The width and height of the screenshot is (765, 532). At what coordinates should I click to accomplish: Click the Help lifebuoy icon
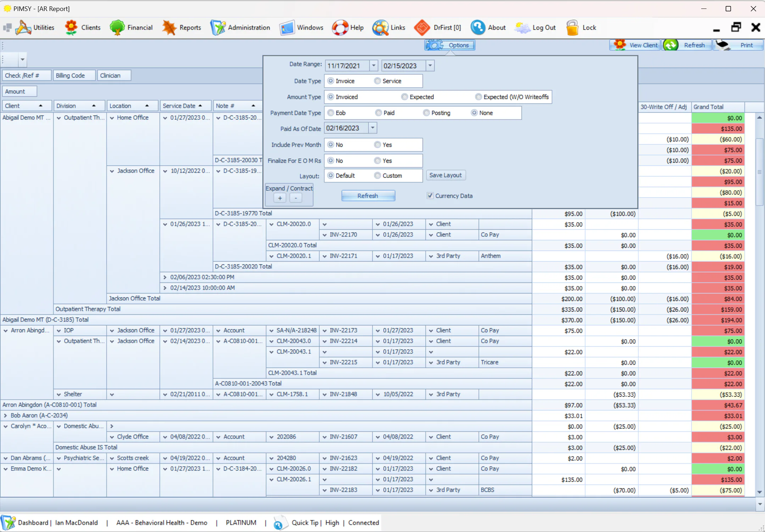340,28
